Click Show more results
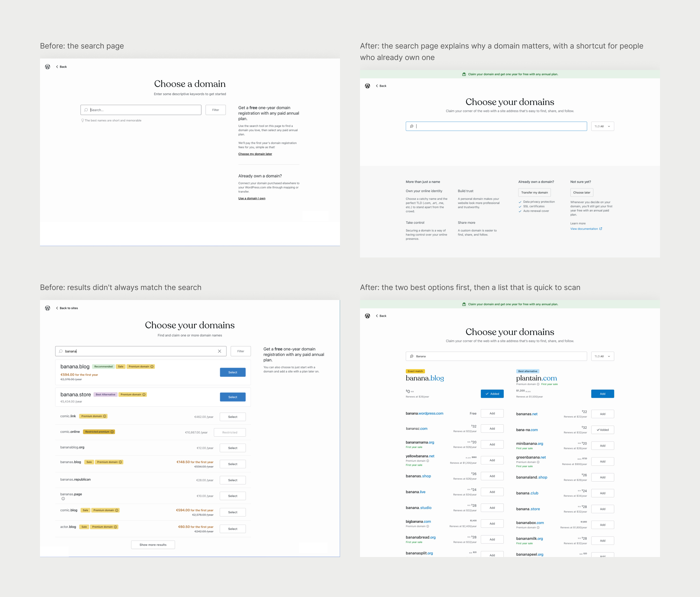The image size is (700, 597). [x=153, y=545]
